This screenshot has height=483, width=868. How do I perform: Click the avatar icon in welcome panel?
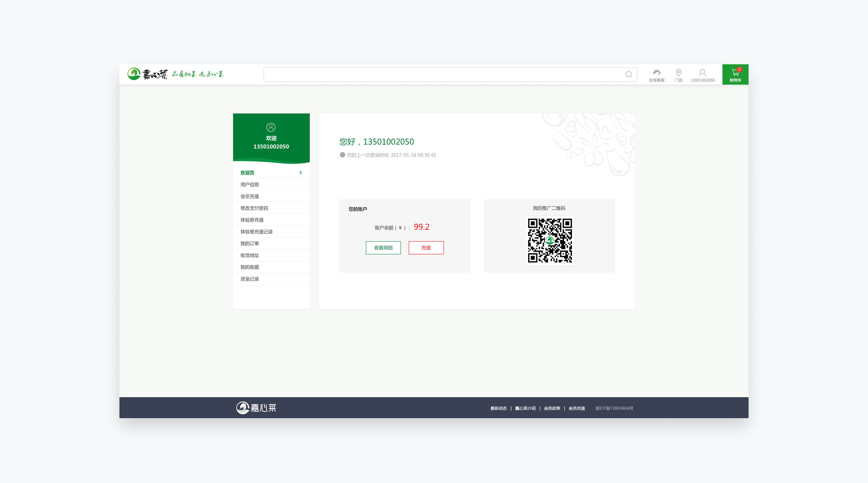[271, 127]
